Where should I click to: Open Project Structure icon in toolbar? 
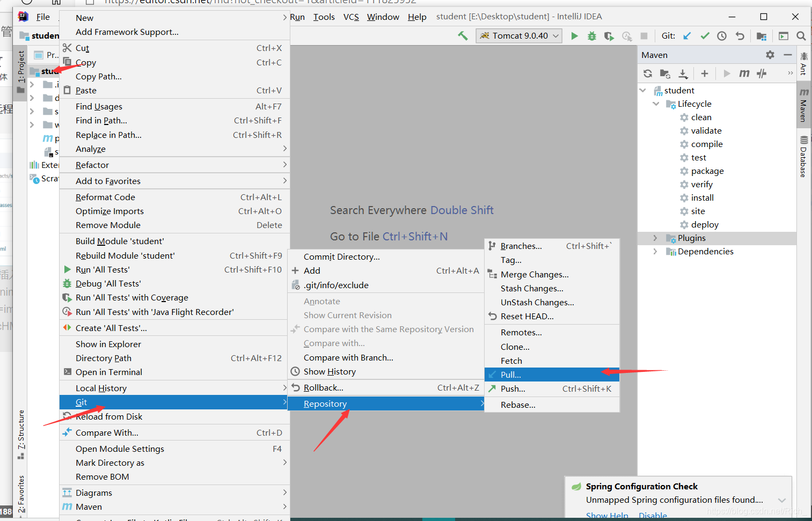coord(761,36)
